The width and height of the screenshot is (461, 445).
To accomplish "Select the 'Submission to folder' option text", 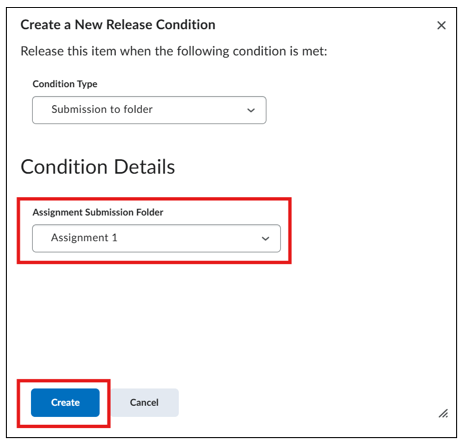I will point(102,109).
